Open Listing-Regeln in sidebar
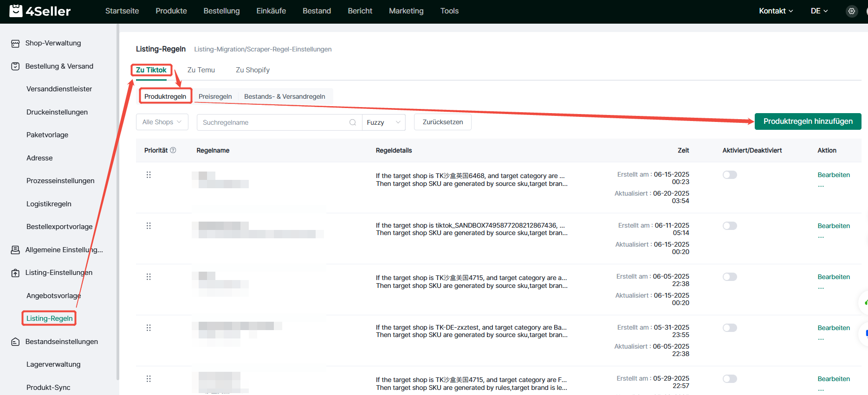This screenshot has width=868, height=395. (x=49, y=319)
